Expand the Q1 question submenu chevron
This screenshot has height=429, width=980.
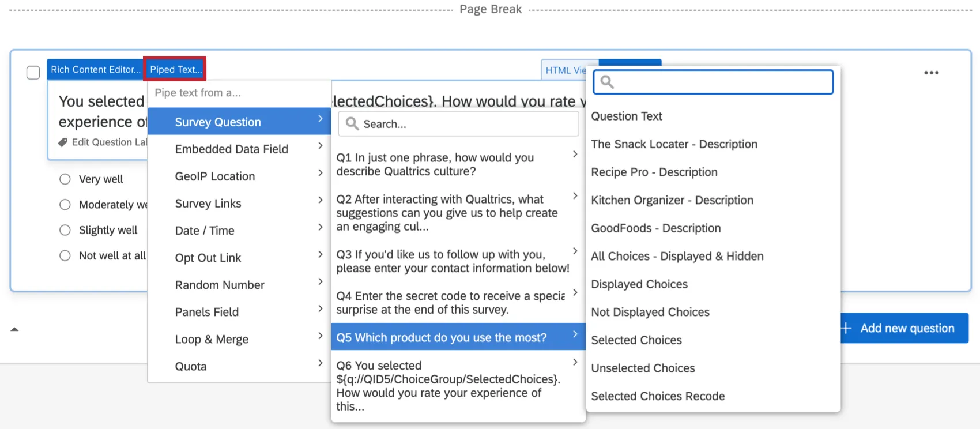point(575,154)
